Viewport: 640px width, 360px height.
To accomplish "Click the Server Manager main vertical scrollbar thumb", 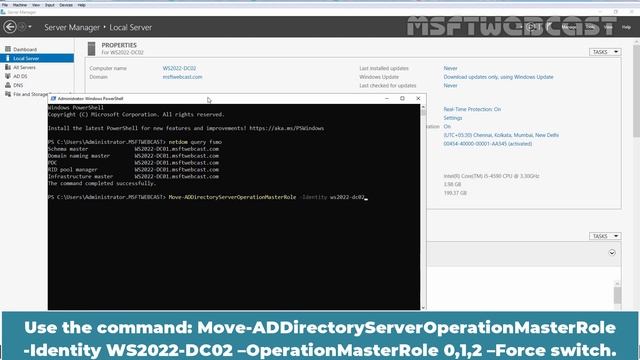I will [636, 91].
